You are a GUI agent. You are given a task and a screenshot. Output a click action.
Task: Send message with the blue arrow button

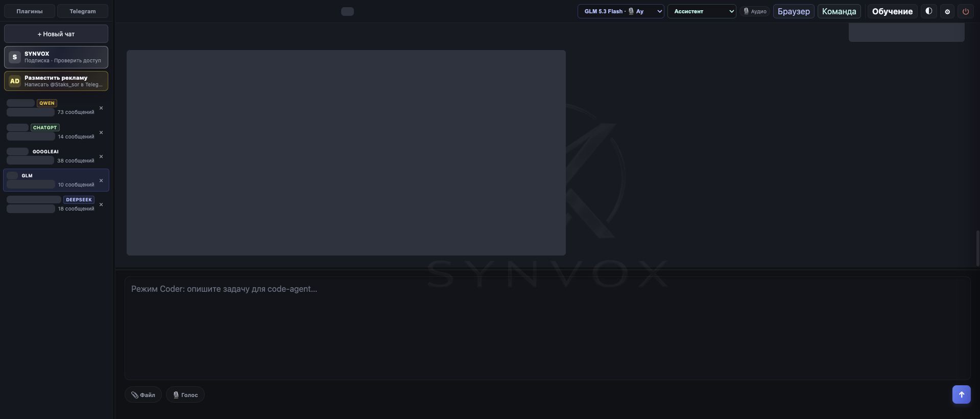tap(961, 394)
